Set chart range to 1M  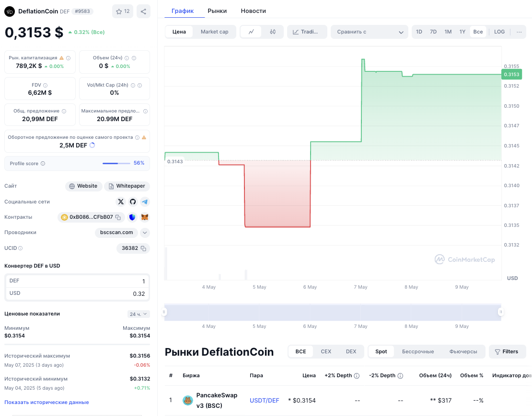(x=448, y=32)
